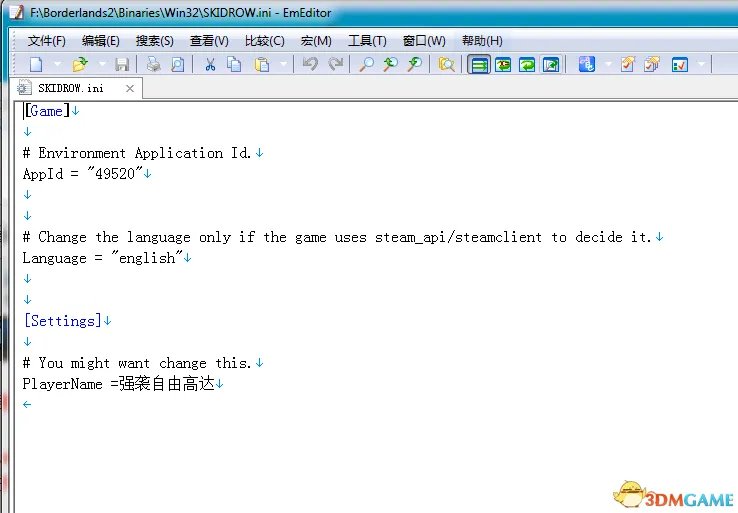Expand the dropdown arrow beside Open
738x513 pixels.
[101, 64]
